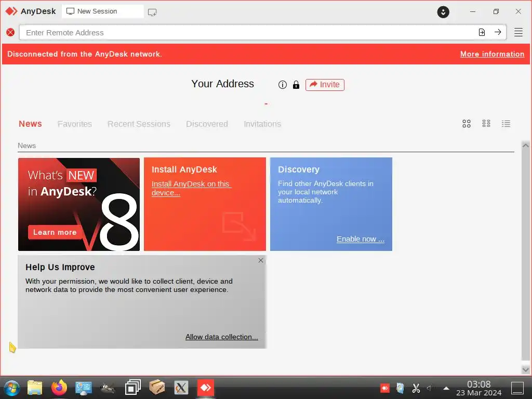532x399 pixels.
Task: Click the Invite button
Action: point(325,85)
